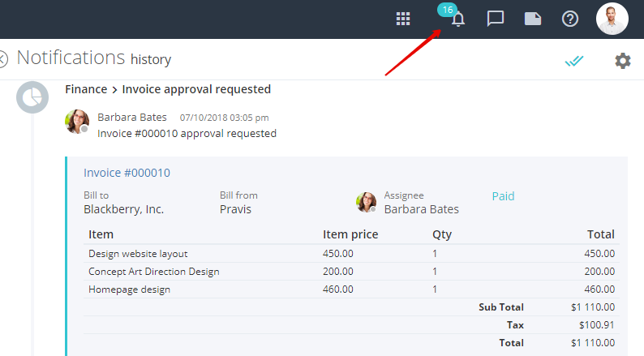Open the user profile avatar menu
This screenshot has height=356, width=644.
coord(612,19)
